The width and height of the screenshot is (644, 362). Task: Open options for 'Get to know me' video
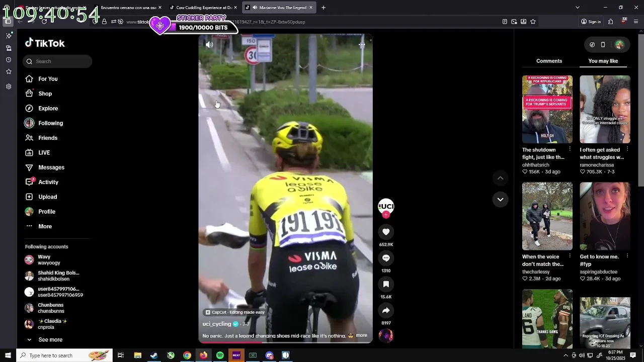tap(627, 256)
